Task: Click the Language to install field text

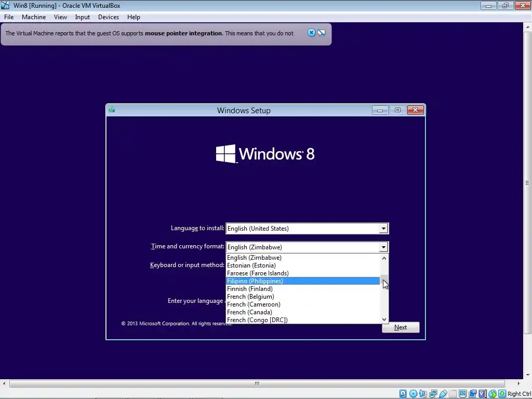Action: [x=258, y=229]
